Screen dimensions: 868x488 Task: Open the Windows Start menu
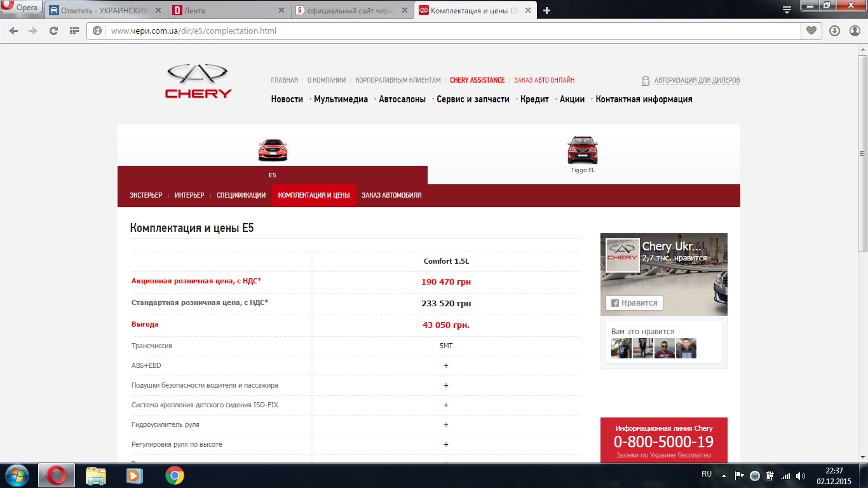pyautogui.click(x=17, y=475)
